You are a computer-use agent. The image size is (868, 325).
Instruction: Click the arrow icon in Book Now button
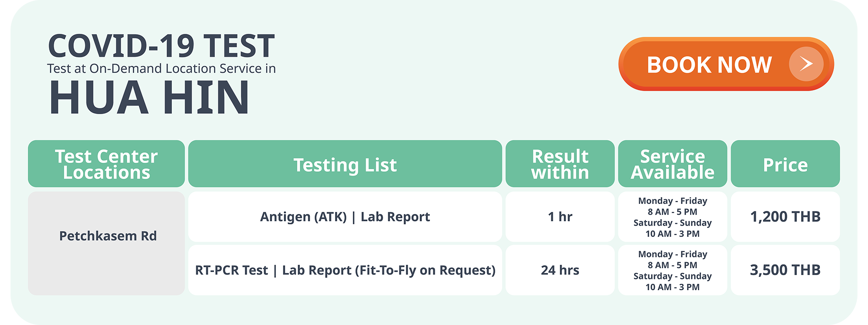tap(806, 64)
